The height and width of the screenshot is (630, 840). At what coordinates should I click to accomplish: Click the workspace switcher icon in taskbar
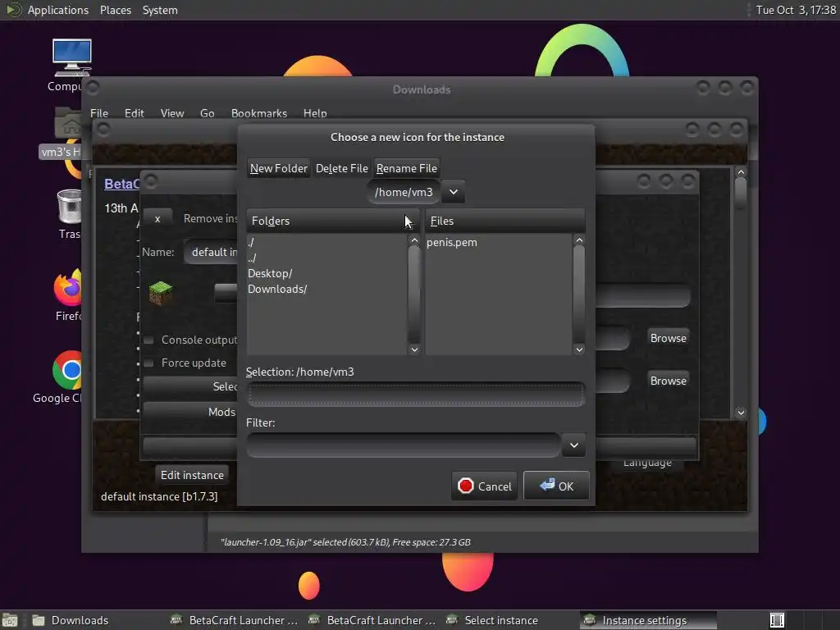click(777, 620)
